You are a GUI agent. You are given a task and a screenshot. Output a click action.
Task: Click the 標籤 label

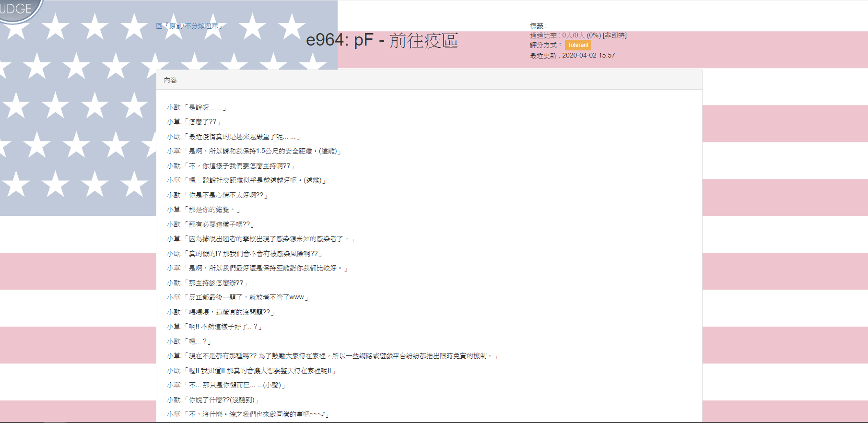(x=538, y=26)
